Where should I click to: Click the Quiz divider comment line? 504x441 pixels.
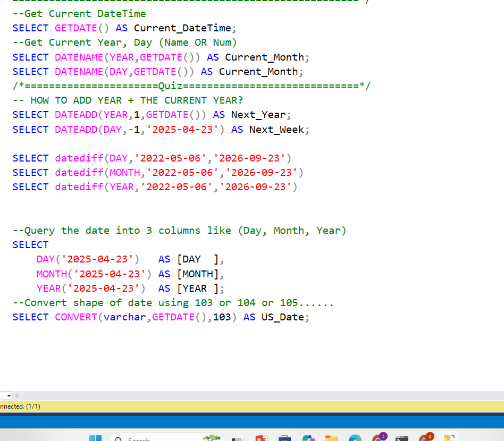(191, 86)
